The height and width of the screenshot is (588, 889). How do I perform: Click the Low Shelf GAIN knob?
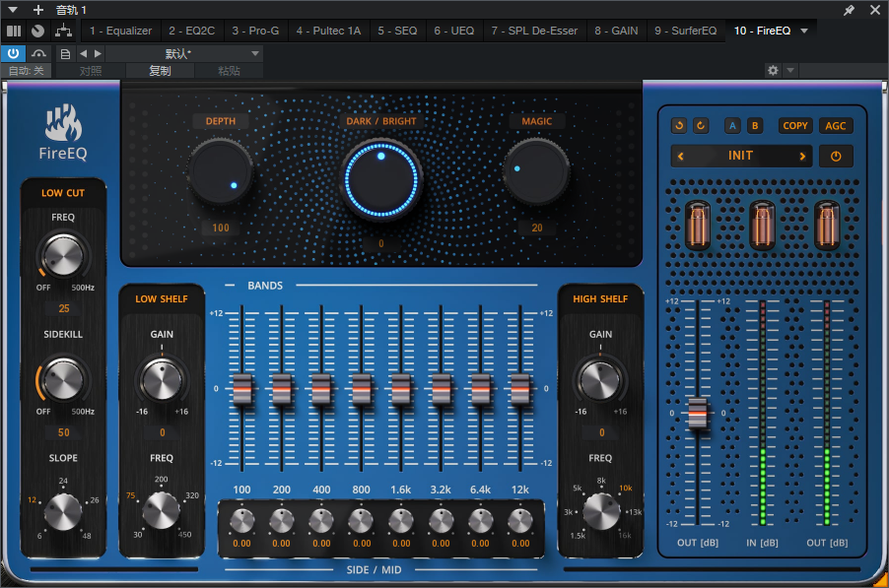pos(162,380)
